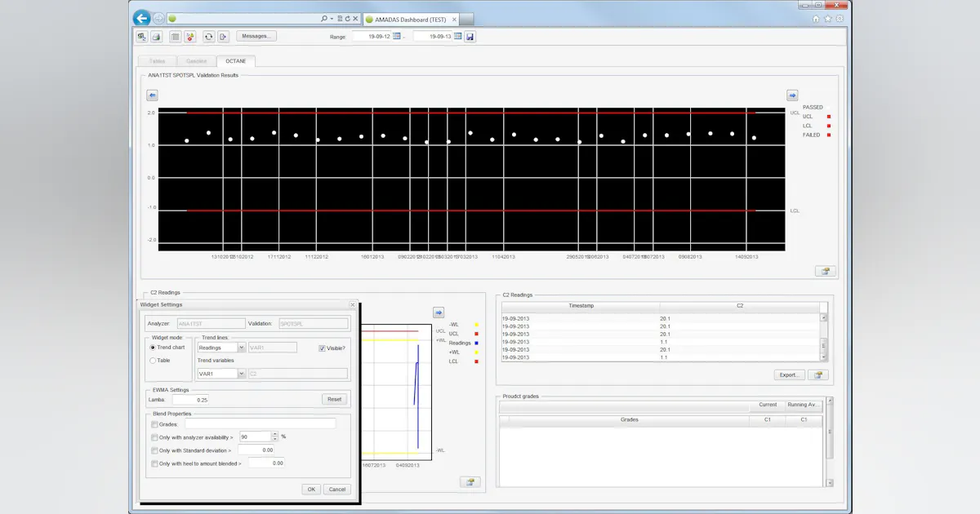This screenshot has width=980, height=514.
Task: Click the save range disk icon
Action: pos(470,37)
